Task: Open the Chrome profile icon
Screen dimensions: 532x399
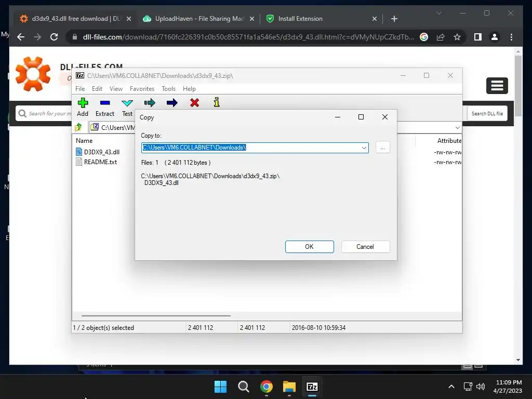Action: pos(495,37)
